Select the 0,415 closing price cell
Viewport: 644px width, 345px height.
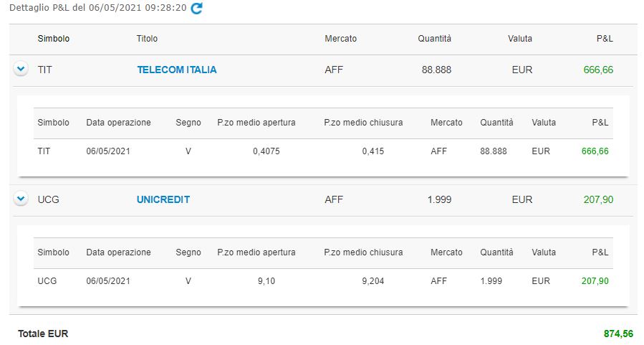[373, 151]
